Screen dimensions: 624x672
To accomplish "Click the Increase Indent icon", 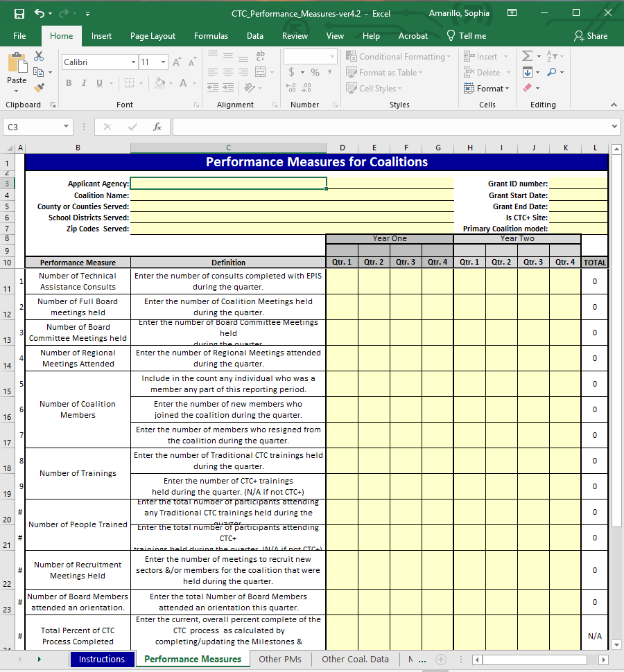I will click(x=228, y=88).
